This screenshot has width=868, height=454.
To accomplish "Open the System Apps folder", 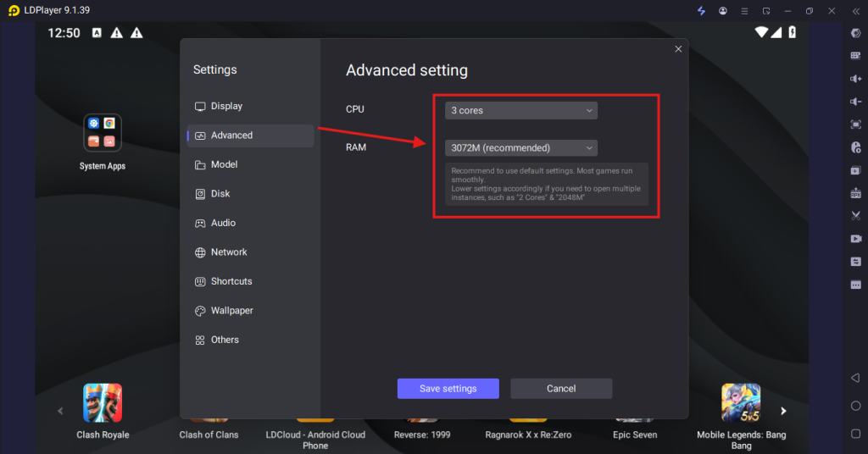I will coord(103,133).
